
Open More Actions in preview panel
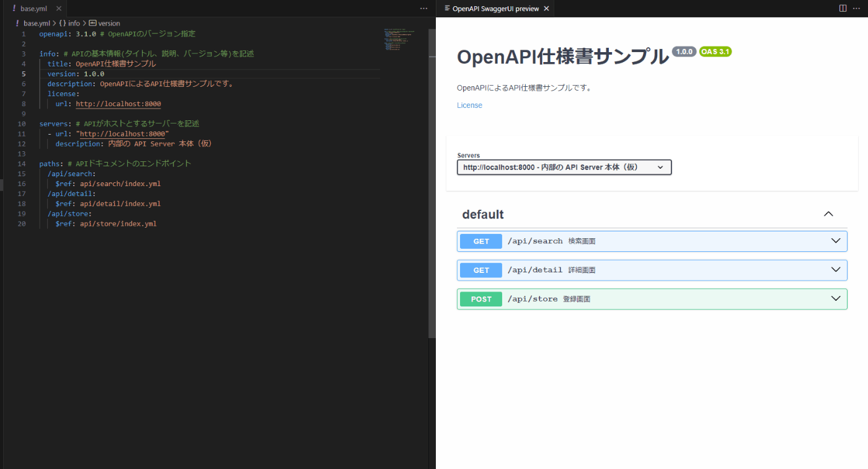pyautogui.click(x=856, y=9)
